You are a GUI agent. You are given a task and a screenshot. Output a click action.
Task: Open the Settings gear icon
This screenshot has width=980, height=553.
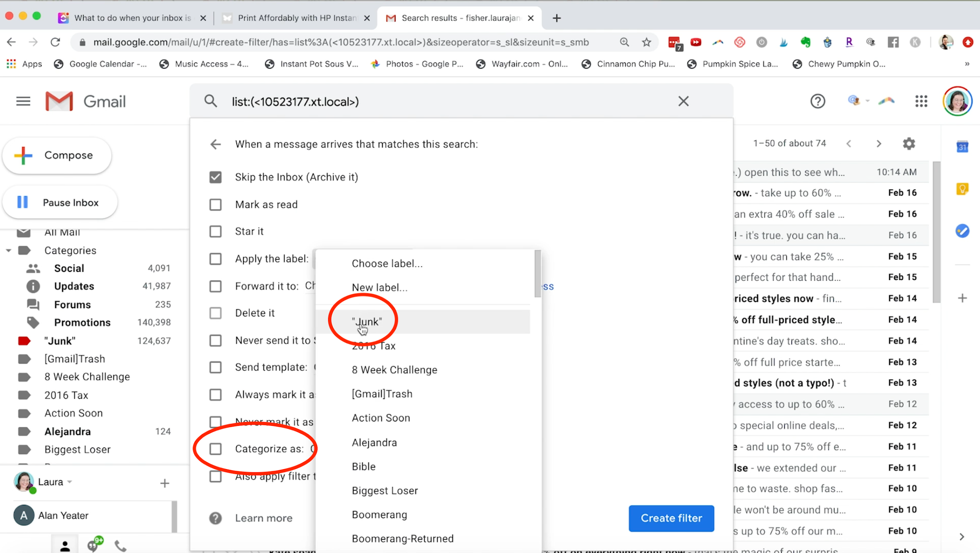point(909,144)
